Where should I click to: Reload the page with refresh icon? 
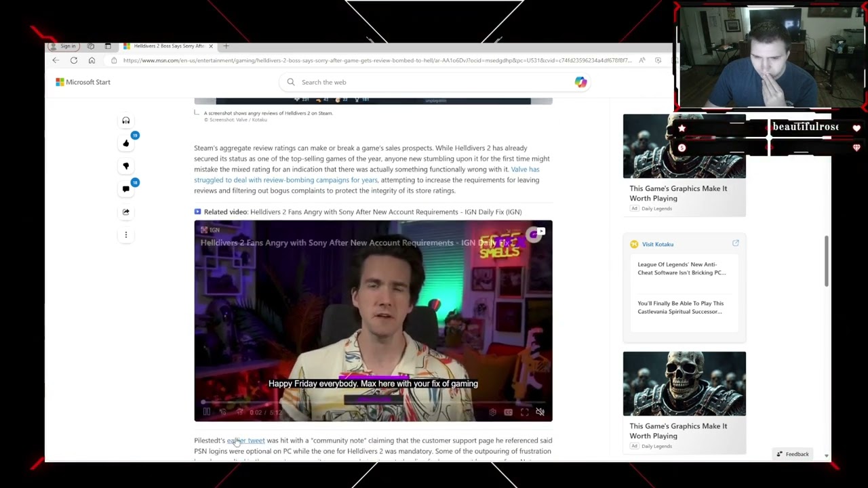coord(74,60)
